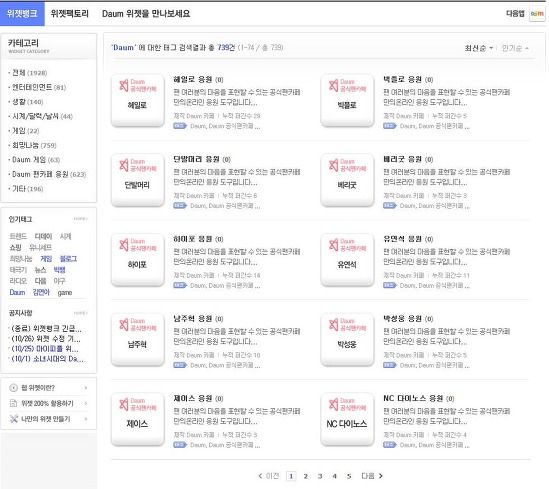Screen dimensions: 549x489
Task: Open the 유연석 widget thumbnail
Action: tap(347, 260)
